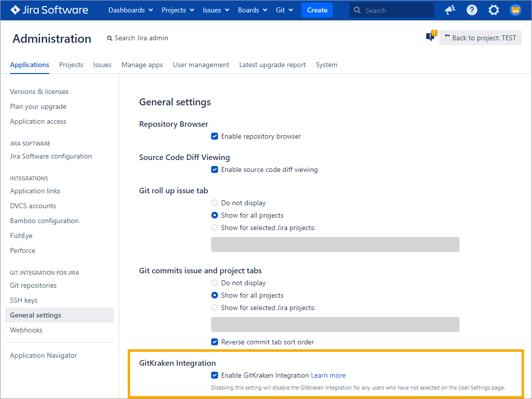This screenshot has height=399, width=532.
Task: Open the settings gear icon
Action: pos(493,10)
